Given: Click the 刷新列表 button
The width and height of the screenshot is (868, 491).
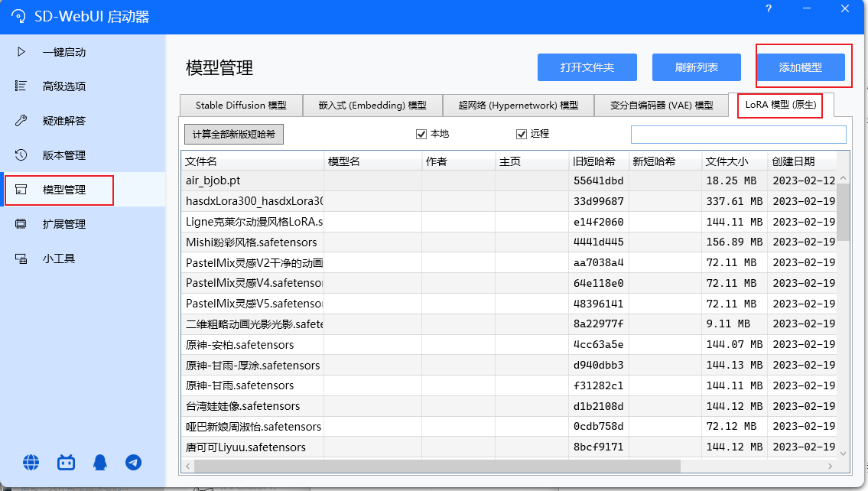Looking at the screenshot, I should 697,67.
